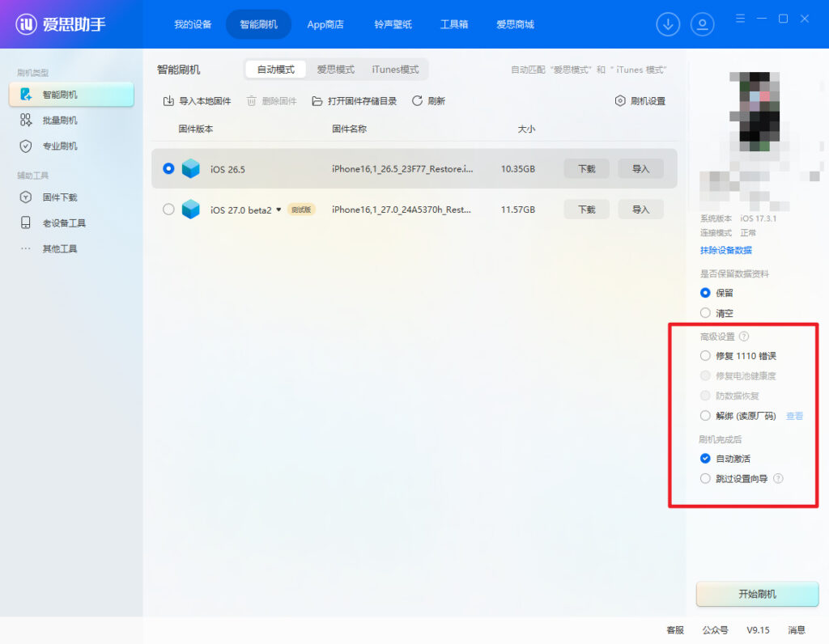Open the user account profile icon
Image resolution: width=829 pixels, height=644 pixels.
[x=702, y=24]
